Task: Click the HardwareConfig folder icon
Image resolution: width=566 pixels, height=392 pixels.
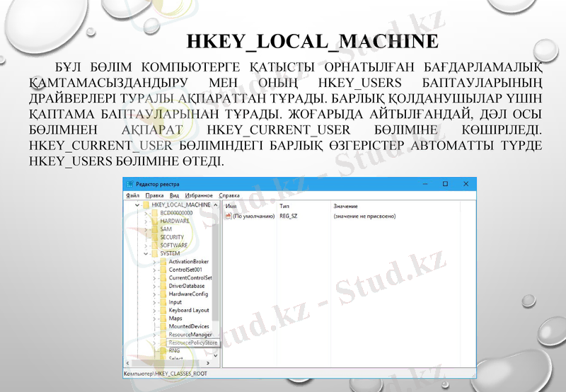Action: (x=163, y=294)
